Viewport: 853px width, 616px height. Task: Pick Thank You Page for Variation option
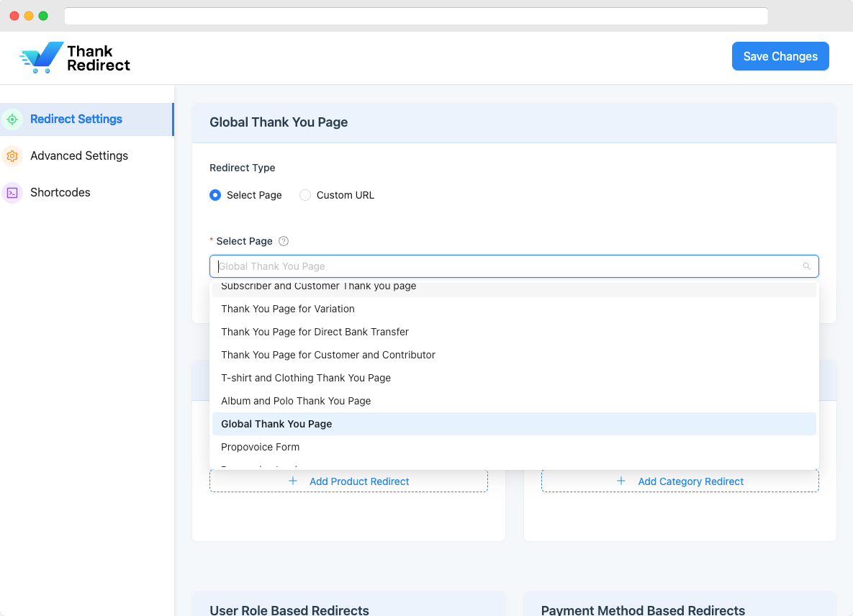(x=288, y=309)
